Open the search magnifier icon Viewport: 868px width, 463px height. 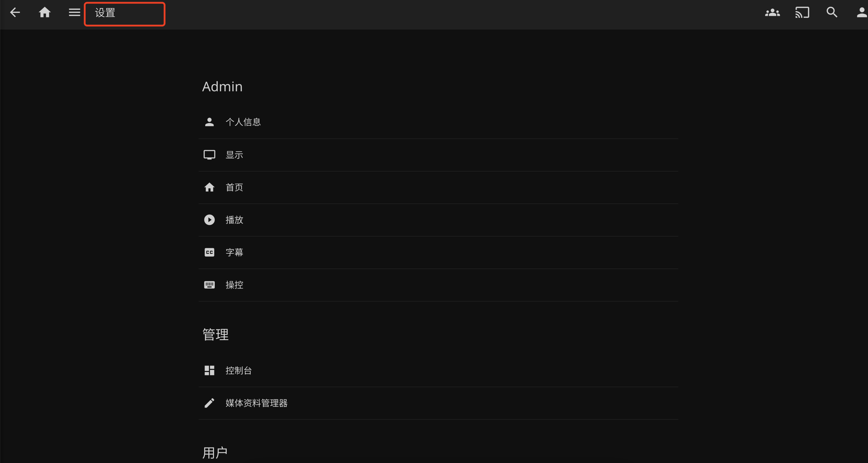832,13
